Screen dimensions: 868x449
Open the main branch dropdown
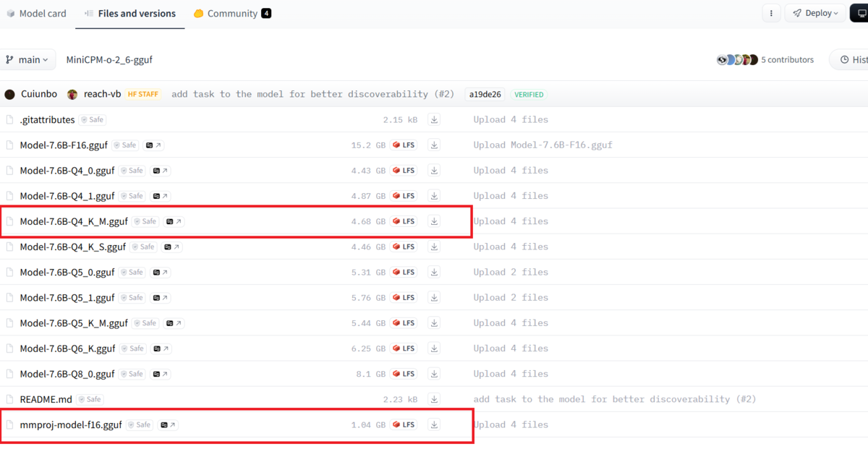27,60
